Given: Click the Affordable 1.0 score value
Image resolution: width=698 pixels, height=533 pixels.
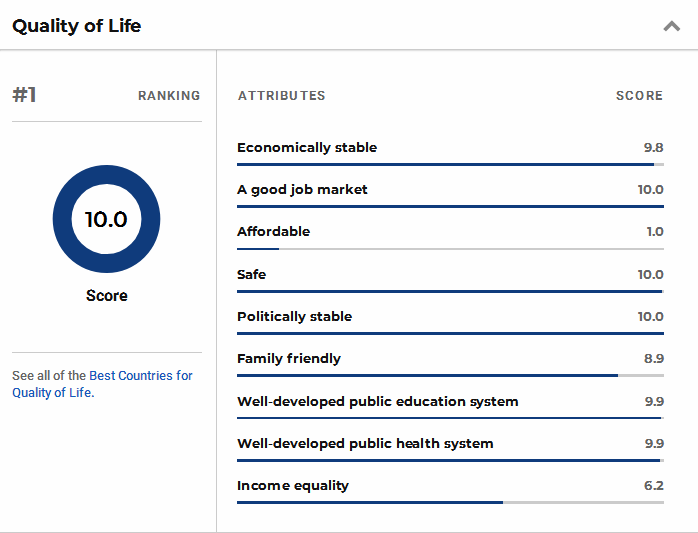Looking at the screenshot, I should pyautogui.click(x=655, y=232).
